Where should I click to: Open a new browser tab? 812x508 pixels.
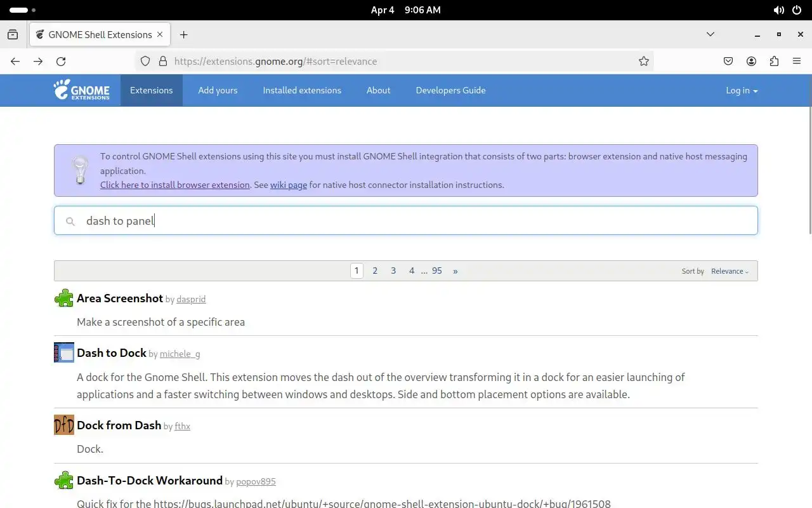[x=184, y=35]
